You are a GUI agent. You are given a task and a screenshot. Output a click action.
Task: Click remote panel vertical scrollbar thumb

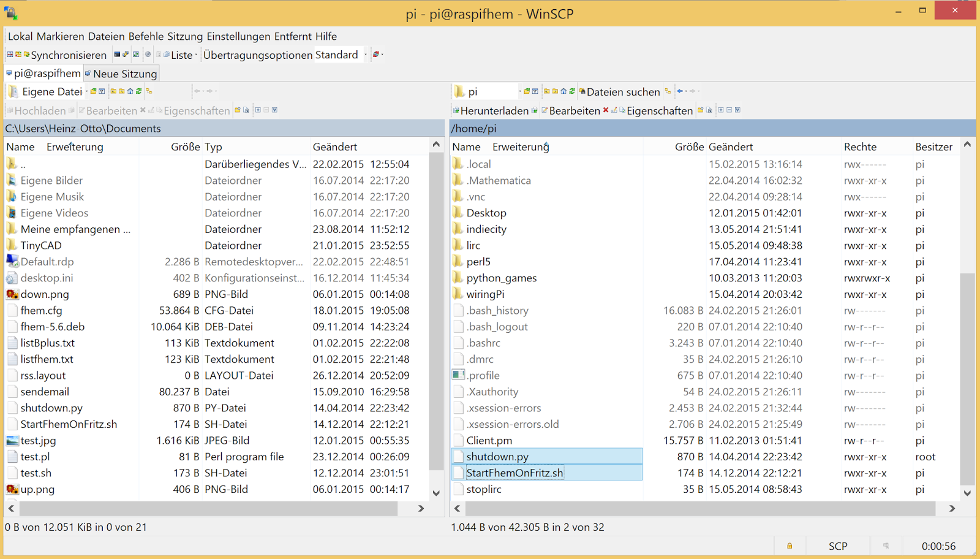click(967, 378)
